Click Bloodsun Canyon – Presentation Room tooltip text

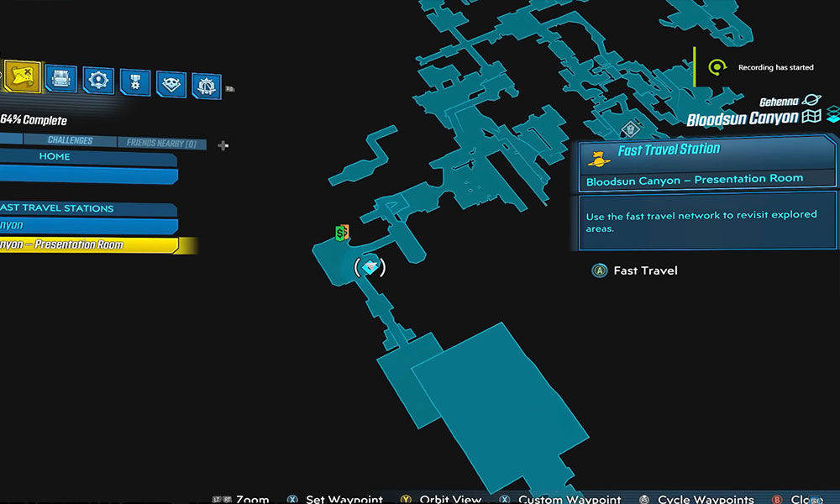point(695,180)
